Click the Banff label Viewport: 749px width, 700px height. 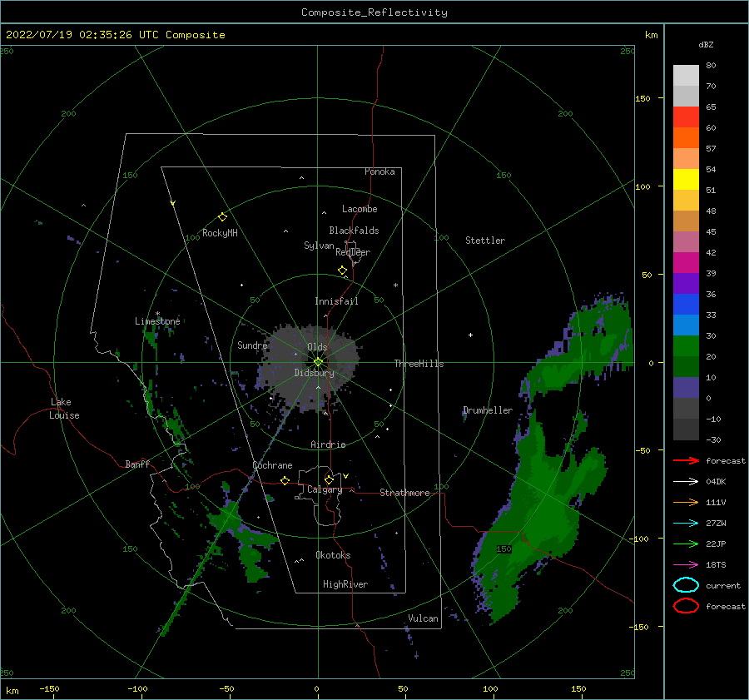pyautogui.click(x=137, y=464)
